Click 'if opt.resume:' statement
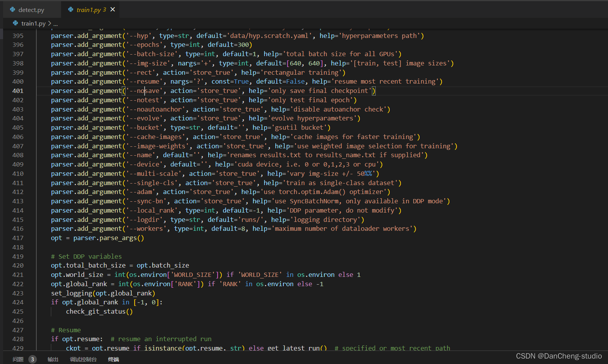The height and width of the screenshot is (364, 608). coord(77,339)
